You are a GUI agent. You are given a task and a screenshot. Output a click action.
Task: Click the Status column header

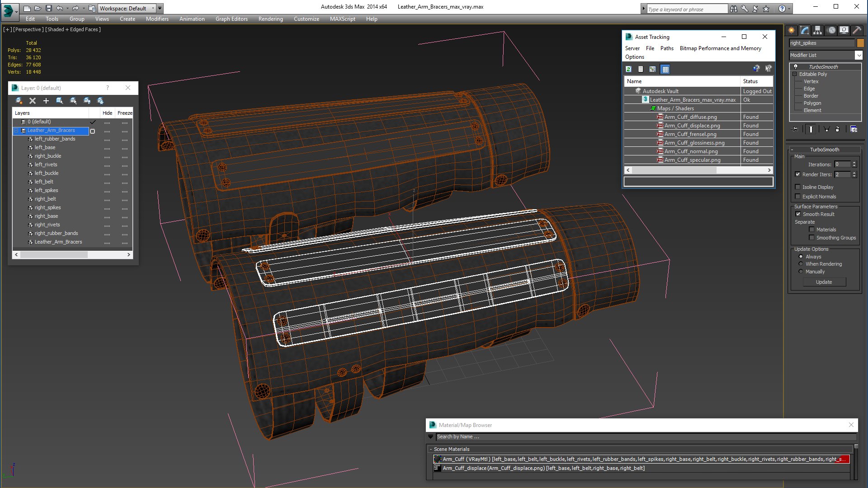click(757, 81)
